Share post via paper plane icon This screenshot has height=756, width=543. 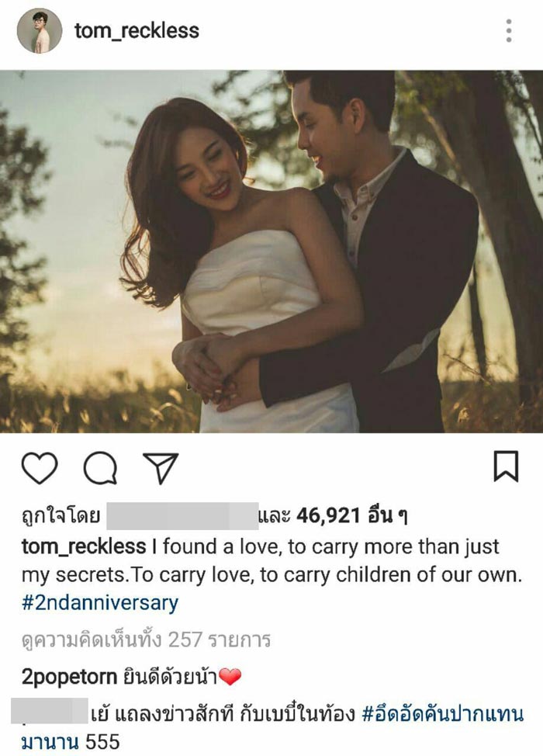pos(161,468)
